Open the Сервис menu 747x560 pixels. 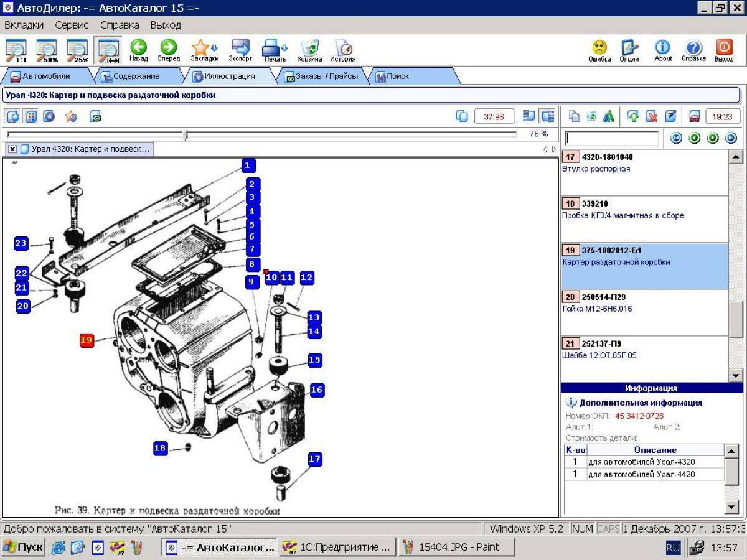pyautogui.click(x=72, y=26)
